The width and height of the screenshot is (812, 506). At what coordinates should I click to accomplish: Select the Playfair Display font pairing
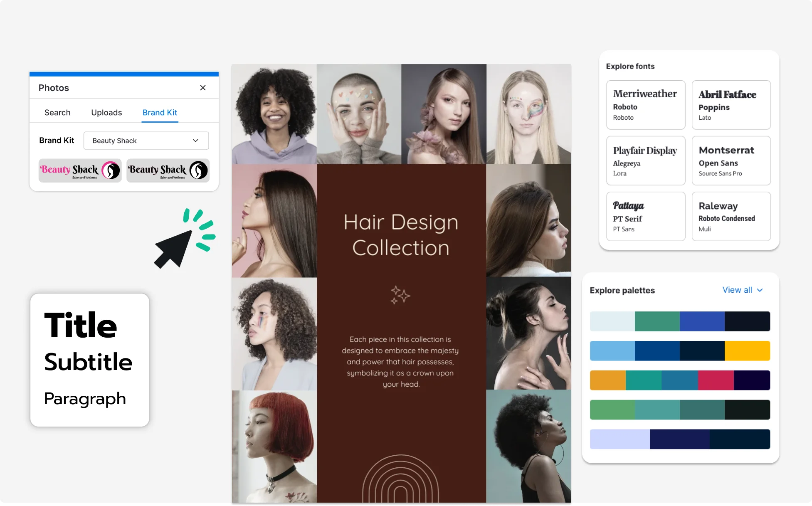coord(646,160)
